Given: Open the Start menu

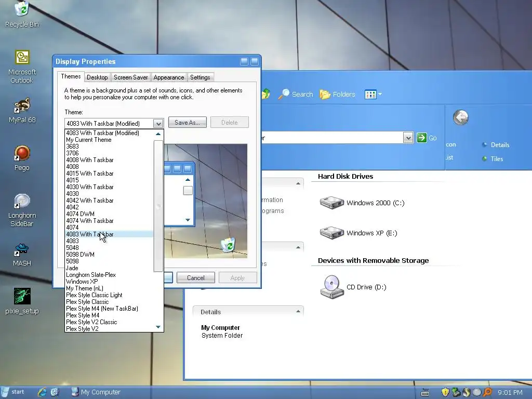Looking at the screenshot, I should (13, 392).
